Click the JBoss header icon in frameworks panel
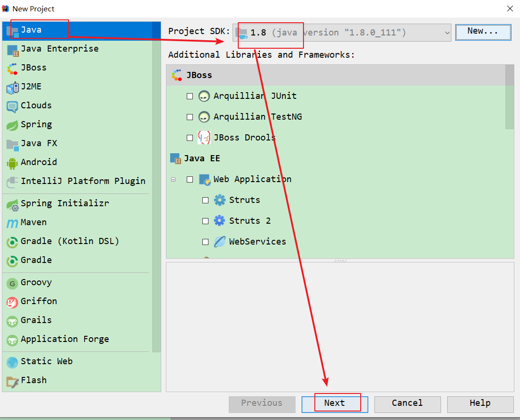The image size is (520, 420). click(176, 75)
